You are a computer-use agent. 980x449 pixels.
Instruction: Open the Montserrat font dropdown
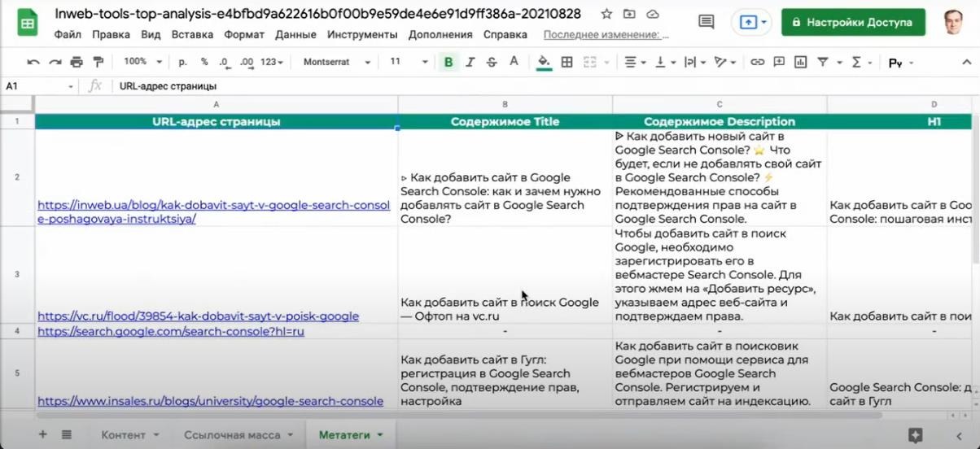point(336,62)
